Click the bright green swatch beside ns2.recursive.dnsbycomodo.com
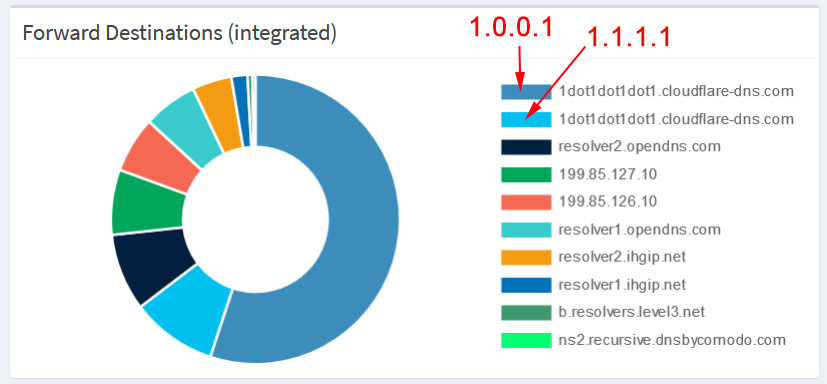Image resolution: width=827 pixels, height=384 pixels. coord(526,340)
